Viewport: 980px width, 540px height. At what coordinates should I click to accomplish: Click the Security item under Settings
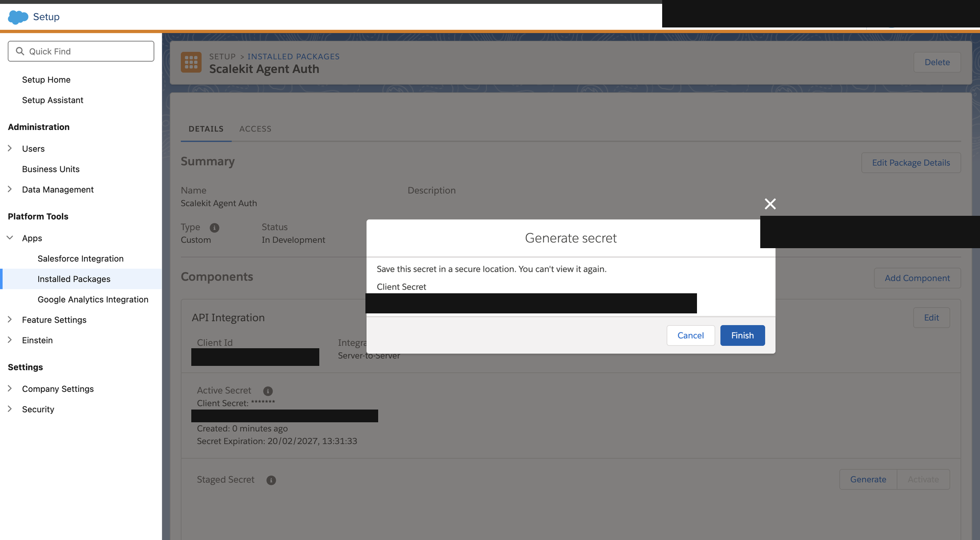(x=38, y=409)
